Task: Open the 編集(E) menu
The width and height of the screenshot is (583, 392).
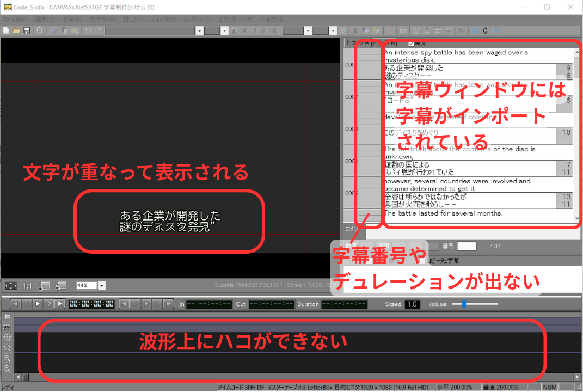Action: coord(45,19)
